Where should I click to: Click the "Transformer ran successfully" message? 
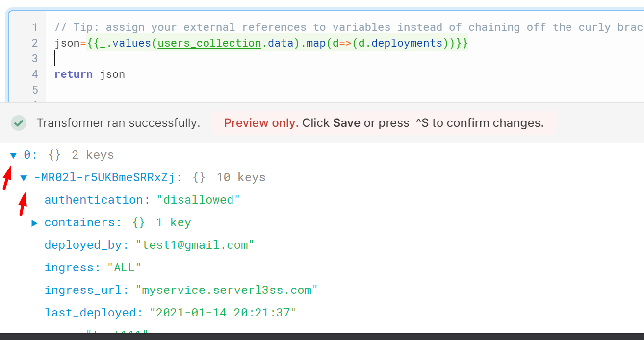pos(118,123)
